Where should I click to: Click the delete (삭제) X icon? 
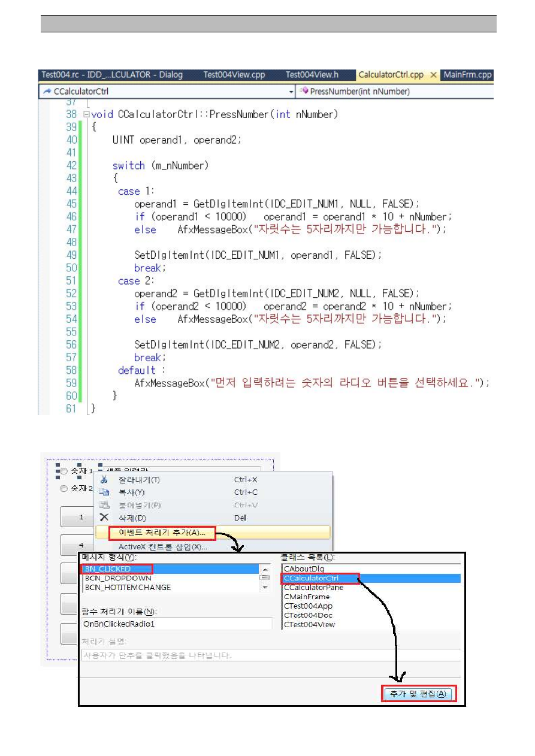(104, 518)
